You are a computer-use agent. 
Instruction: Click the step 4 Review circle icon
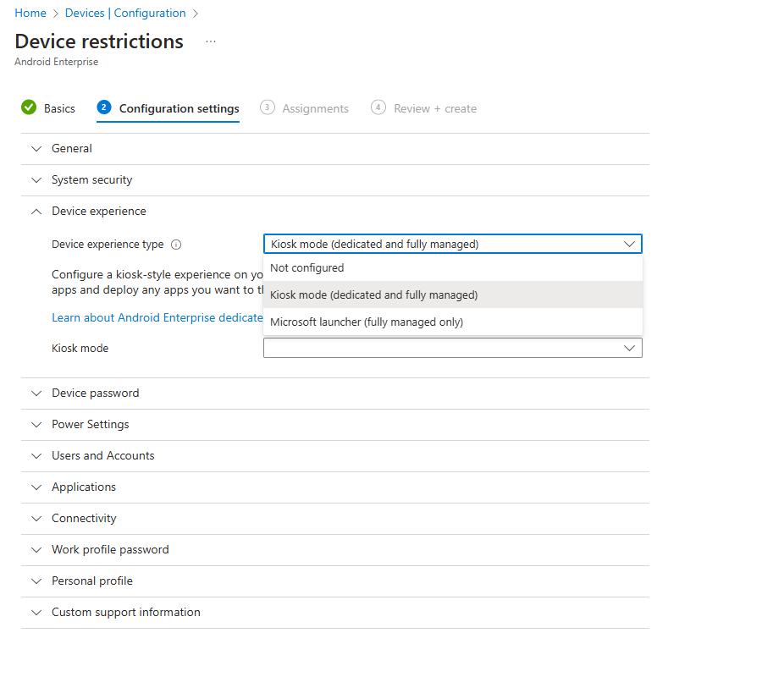tap(378, 107)
